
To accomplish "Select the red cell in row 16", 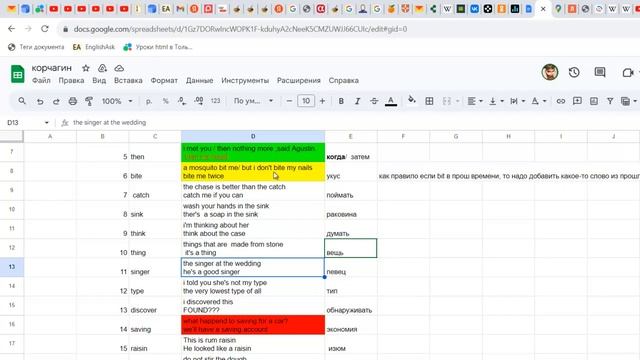I will pyautogui.click(x=253, y=325).
